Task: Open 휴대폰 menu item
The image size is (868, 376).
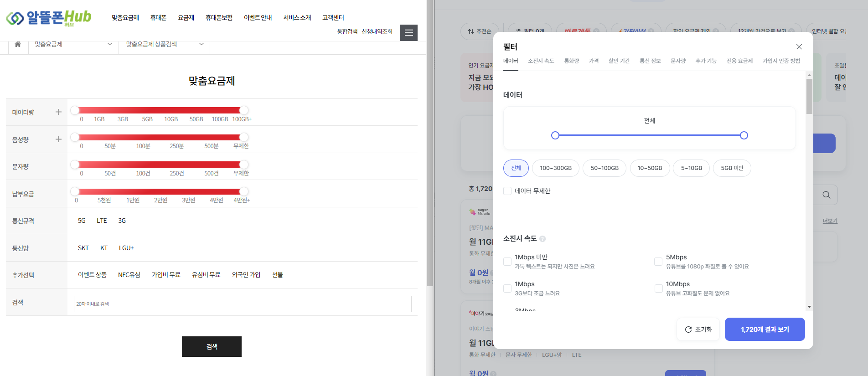Action: 159,18
